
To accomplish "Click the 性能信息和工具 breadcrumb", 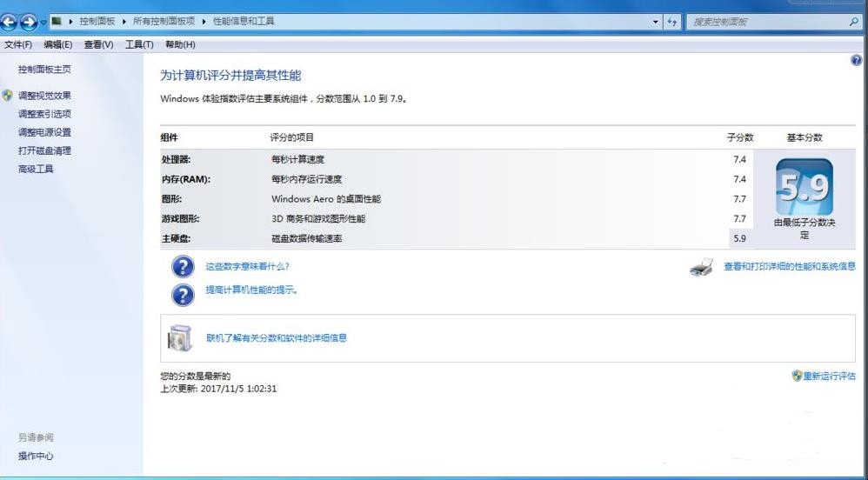I will (244, 21).
